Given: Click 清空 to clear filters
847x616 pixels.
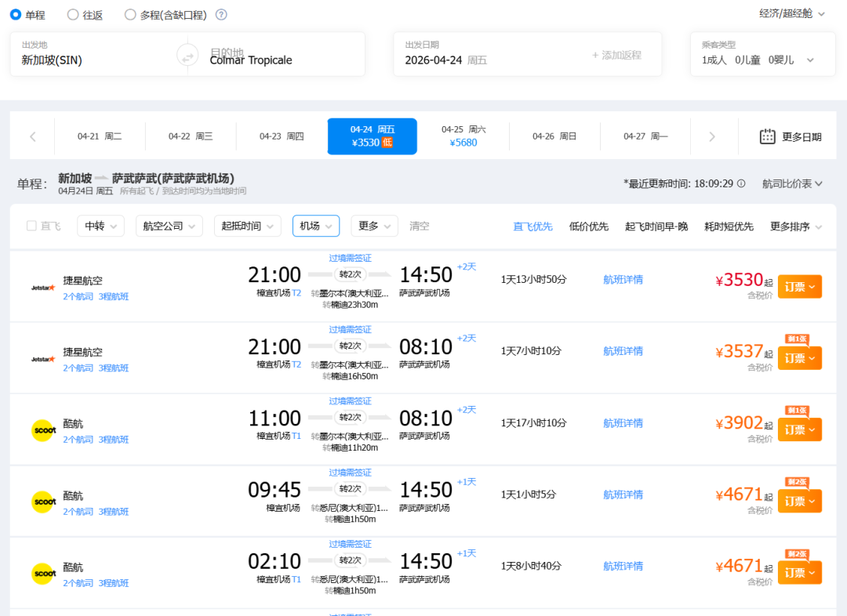Looking at the screenshot, I should (420, 226).
